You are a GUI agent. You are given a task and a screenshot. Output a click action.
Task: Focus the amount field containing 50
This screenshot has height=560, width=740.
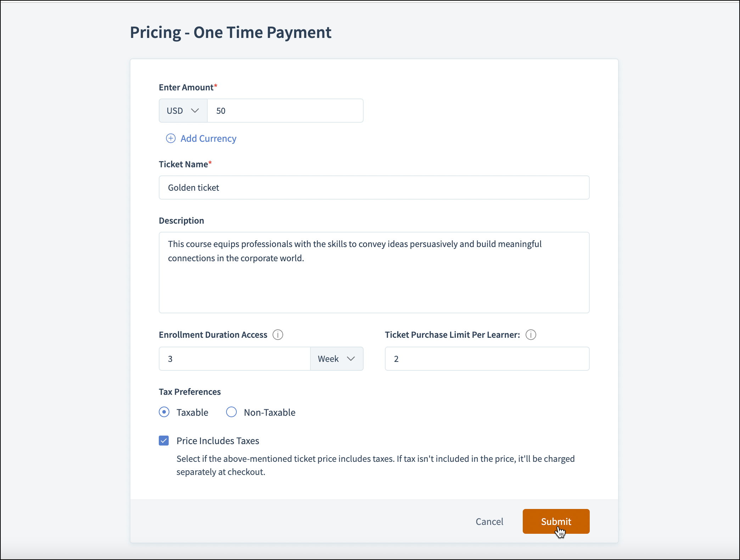point(285,111)
